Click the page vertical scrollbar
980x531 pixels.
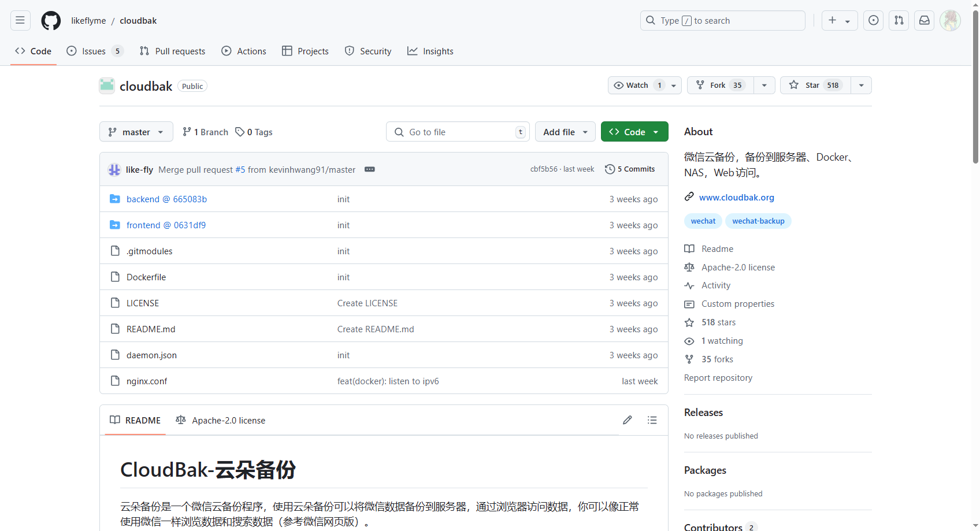click(975, 87)
